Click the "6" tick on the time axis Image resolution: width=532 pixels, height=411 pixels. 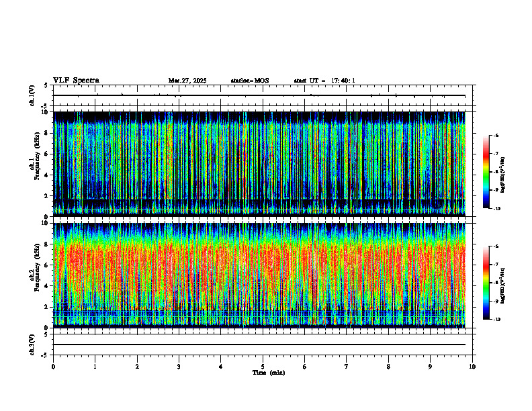305,367
